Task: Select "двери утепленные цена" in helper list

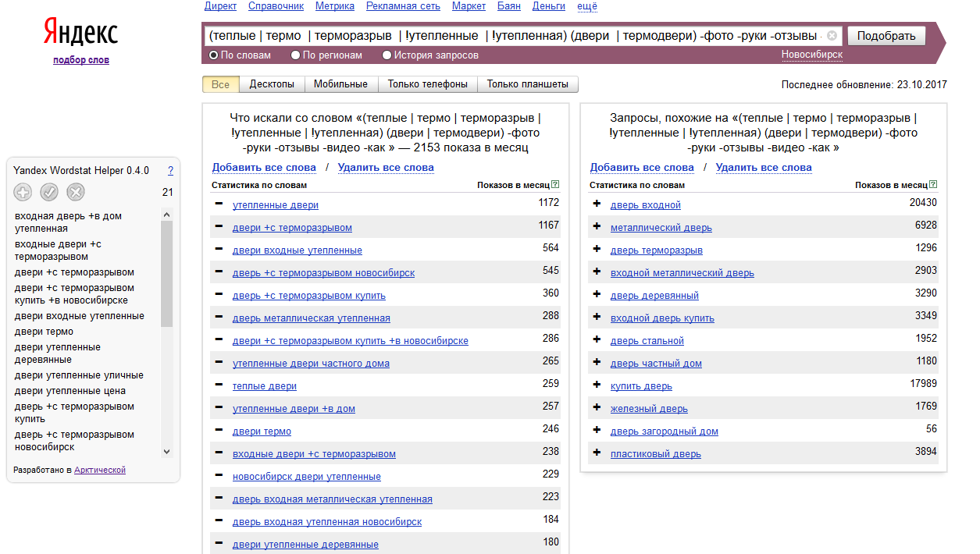Action: click(x=70, y=391)
